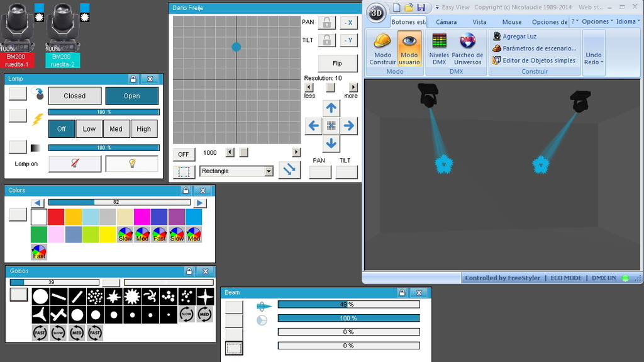The height and width of the screenshot is (362, 644).
Task: Open the Mouse tab
Action: [512, 22]
